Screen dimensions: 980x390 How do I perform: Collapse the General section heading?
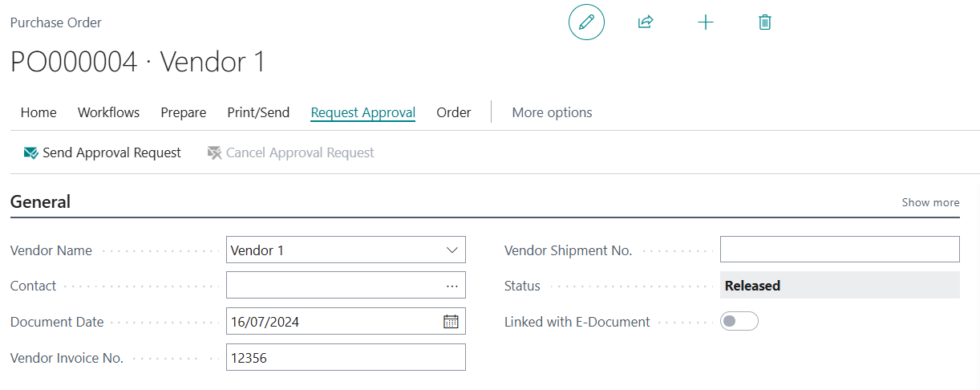click(40, 202)
